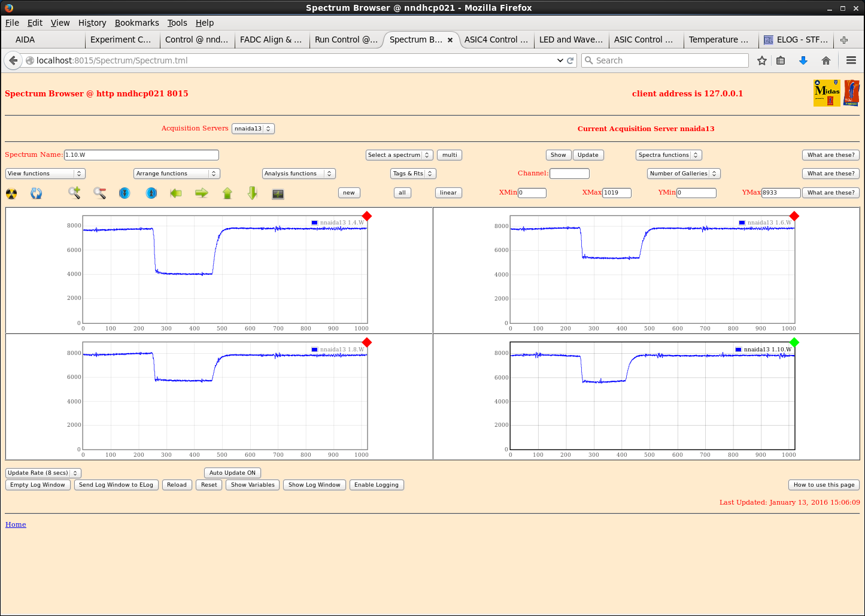Click the Firefox back arrow button
Screen dimensions: 865x616
click(x=13, y=60)
